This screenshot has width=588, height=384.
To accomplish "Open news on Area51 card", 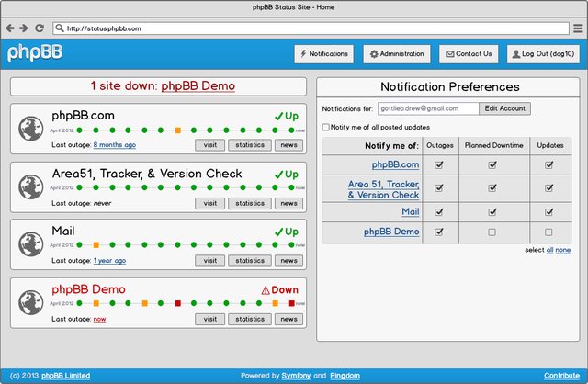I will [x=288, y=204].
